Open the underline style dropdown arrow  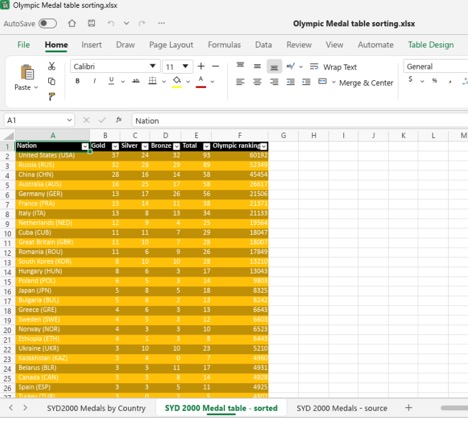pos(123,82)
